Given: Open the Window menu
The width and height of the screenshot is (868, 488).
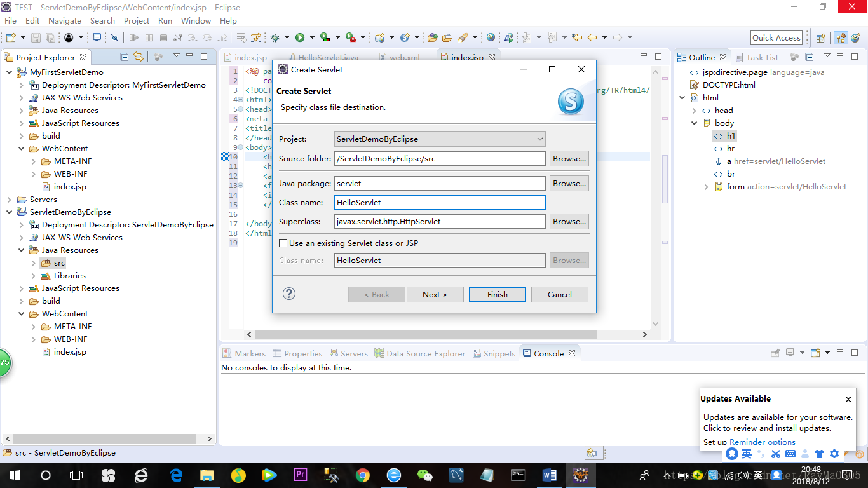Looking at the screenshot, I should [x=196, y=20].
